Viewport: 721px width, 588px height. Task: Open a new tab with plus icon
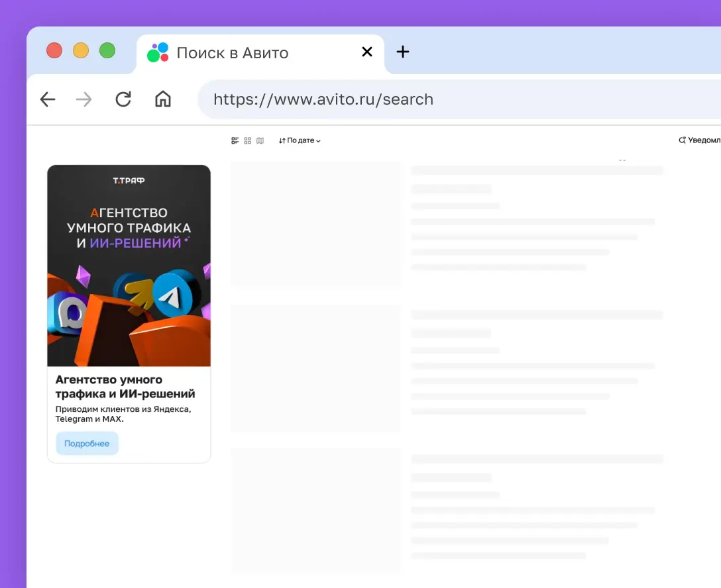pyautogui.click(x=403, y=52)
